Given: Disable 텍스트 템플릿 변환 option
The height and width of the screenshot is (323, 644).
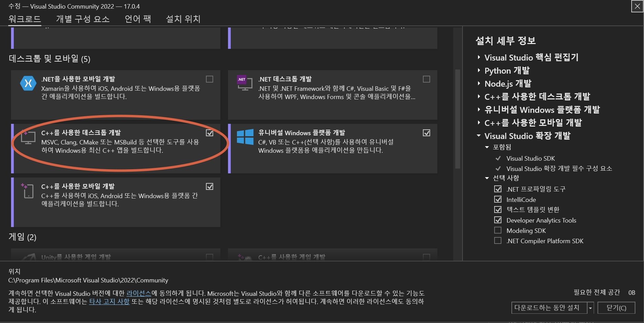Looking at the screenshot, I should pos(498,209).
